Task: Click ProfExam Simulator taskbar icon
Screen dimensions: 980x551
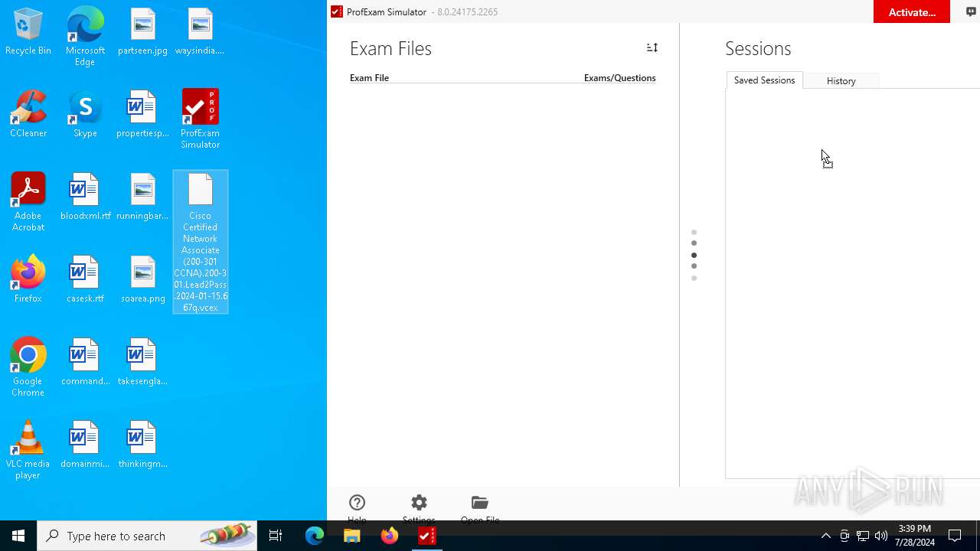Action: click(x=426, y=536)
